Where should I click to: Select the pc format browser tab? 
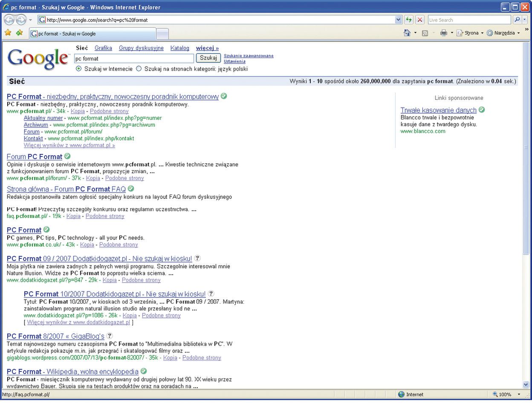[x=93, y=34]
